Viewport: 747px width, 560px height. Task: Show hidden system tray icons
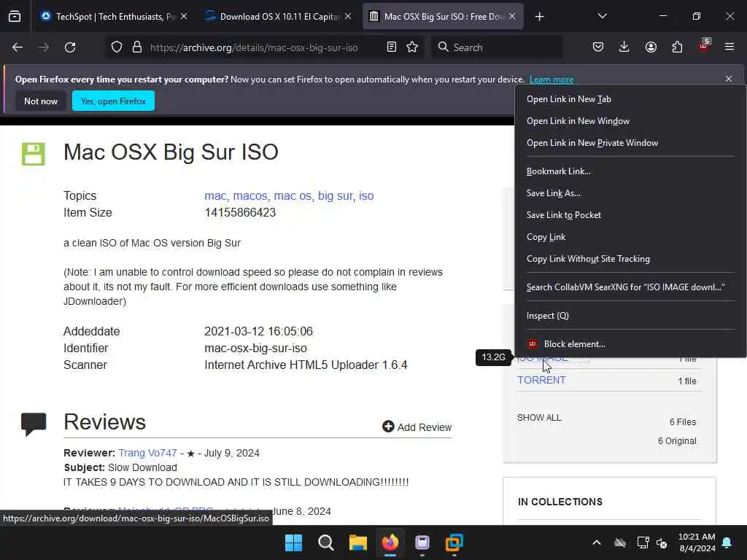[597, 542]
